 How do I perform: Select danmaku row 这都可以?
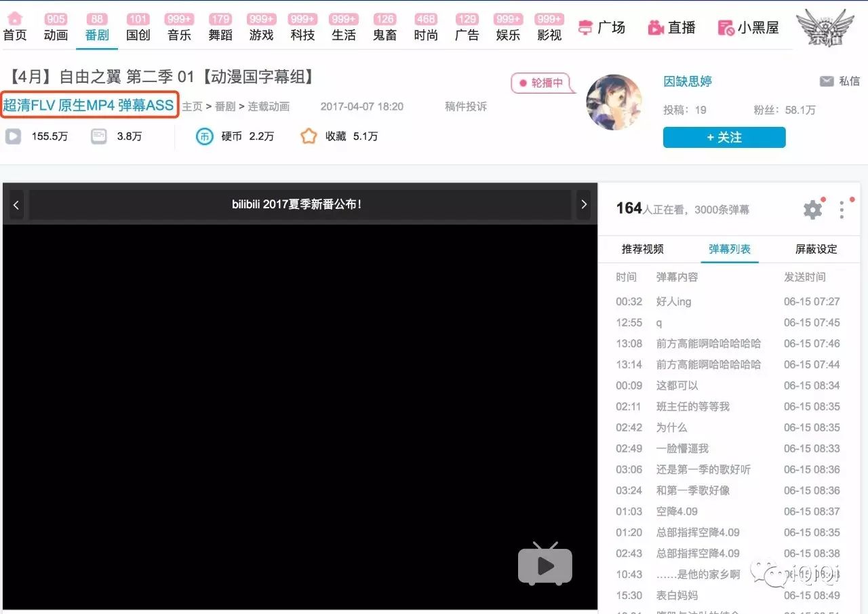(728, 385)
